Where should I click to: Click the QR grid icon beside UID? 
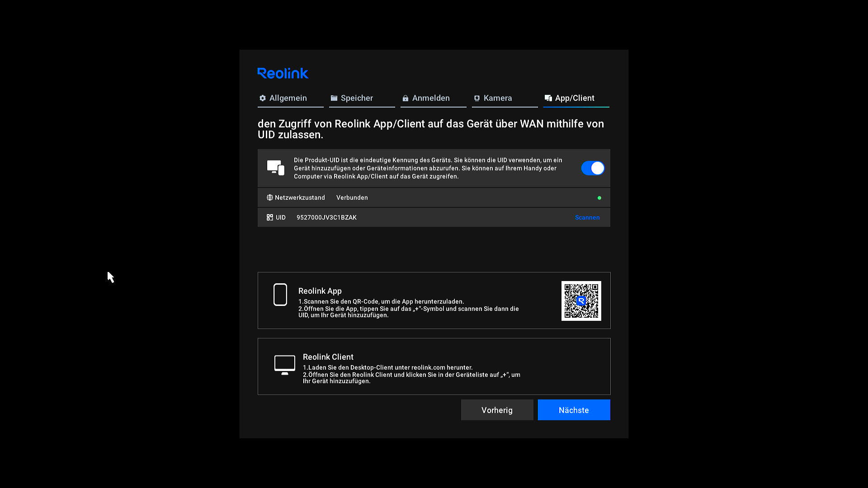click(x=270, y=217)
